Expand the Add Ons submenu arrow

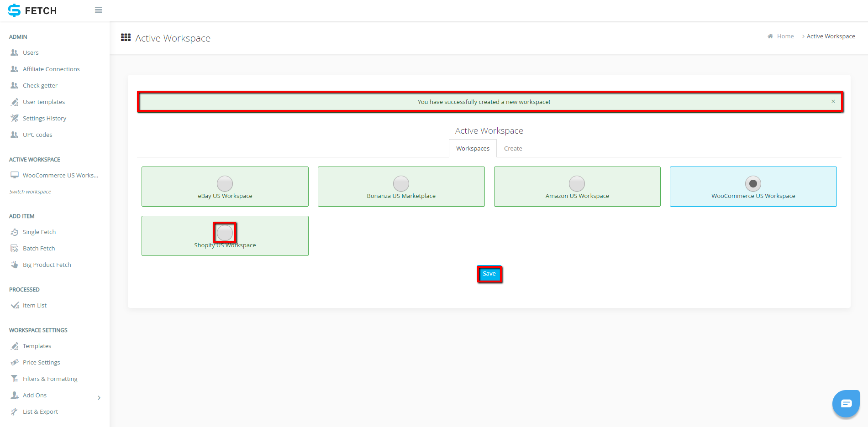[99, 398]
